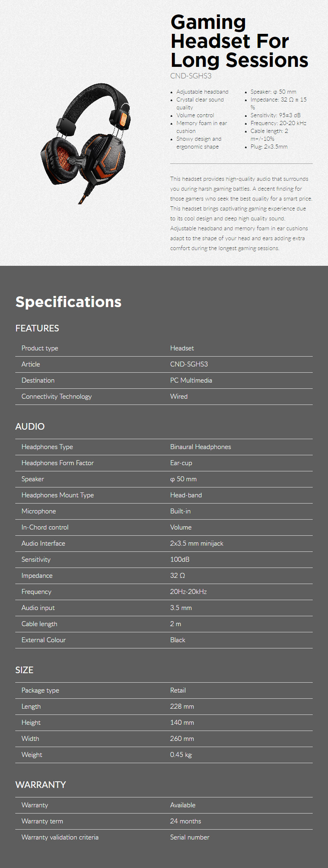Click the Warranty term 24 months value
Image resolution: width=328 pixels, height=868 pixels.
pos(185,821)
